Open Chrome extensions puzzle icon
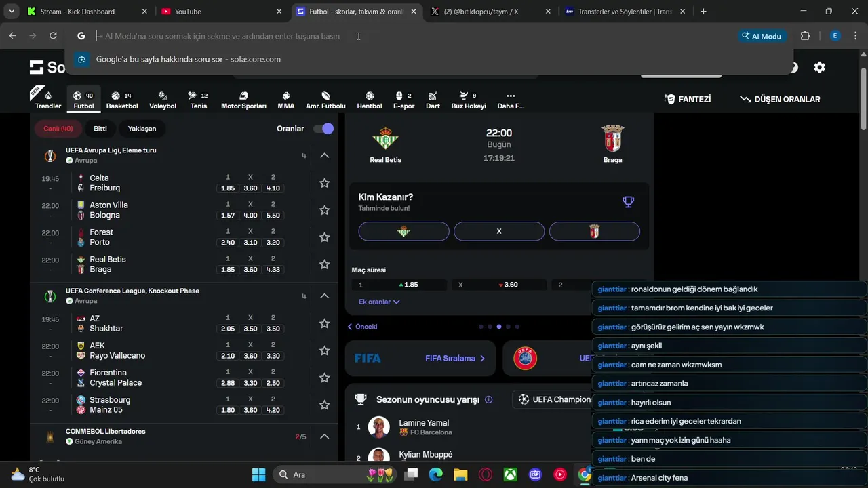Viewport: 868px width, 488px height. click(x=806, y=36)
